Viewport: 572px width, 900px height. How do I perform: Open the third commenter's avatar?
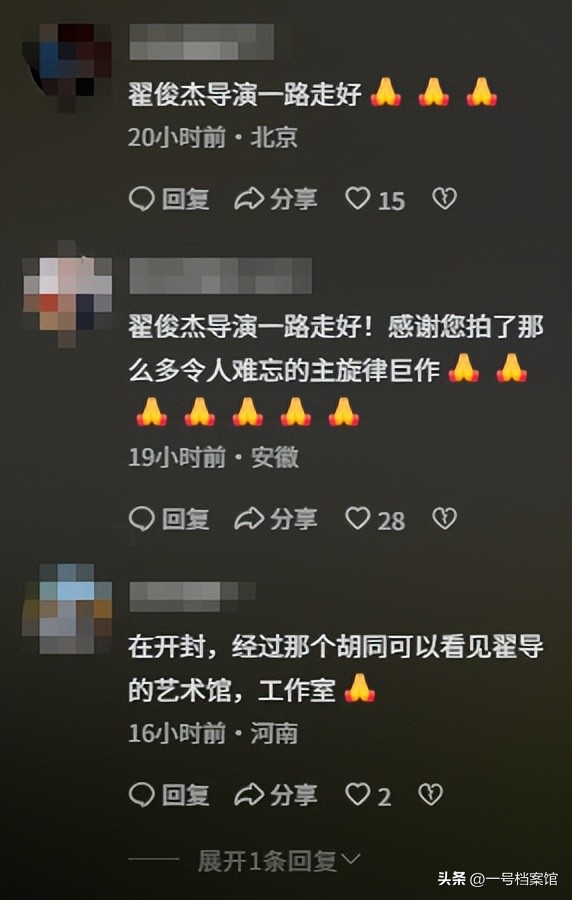click(x=68, y=608)
